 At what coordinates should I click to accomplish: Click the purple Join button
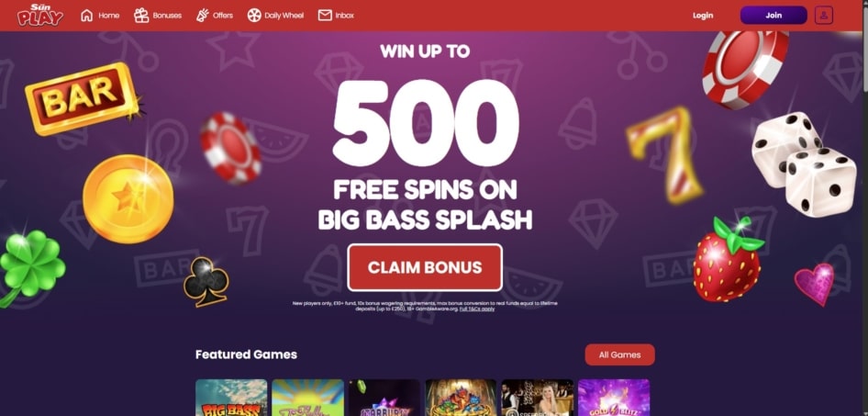point(773,15)
